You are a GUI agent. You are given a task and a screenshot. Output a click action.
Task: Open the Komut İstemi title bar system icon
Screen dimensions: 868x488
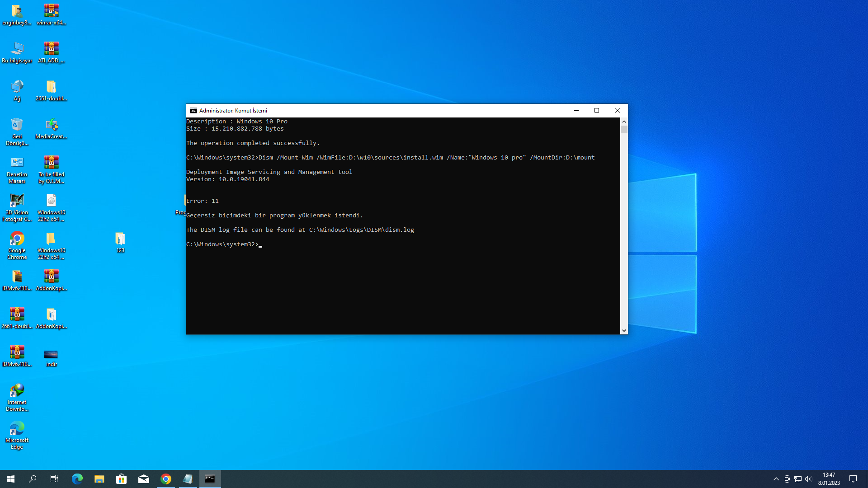coord(193,111)
